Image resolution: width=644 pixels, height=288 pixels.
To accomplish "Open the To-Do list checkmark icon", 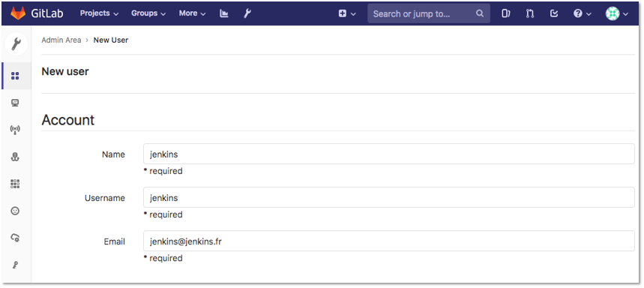I will pyautogui.click(x=553, y=13).
